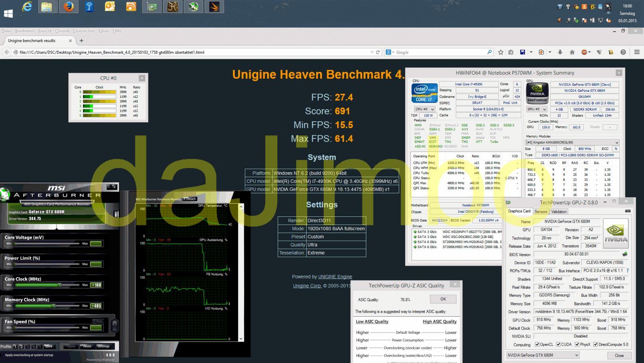Open the Google search engine dropdown
Viewport: 644px width, 363px height.
[x=389, y=52]
